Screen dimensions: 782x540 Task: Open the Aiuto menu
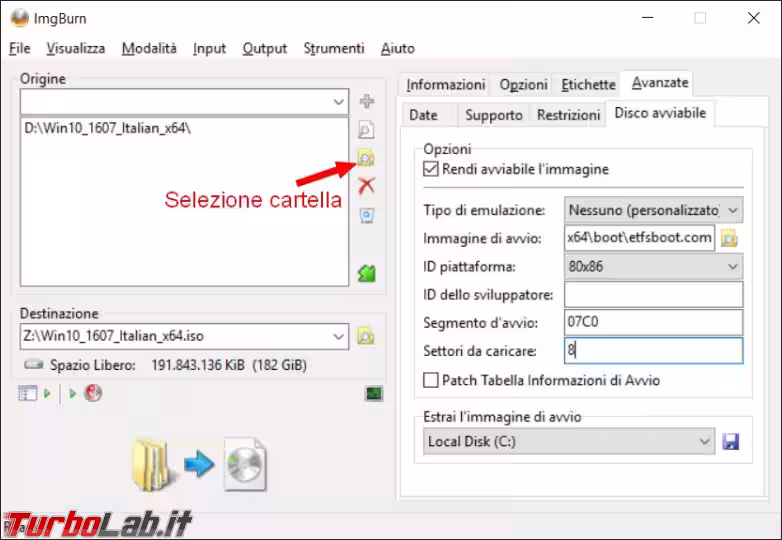397,48
